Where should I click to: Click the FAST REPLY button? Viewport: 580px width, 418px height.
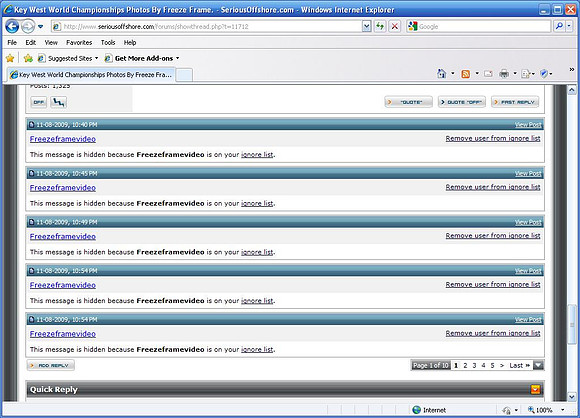tap(515, 102)
